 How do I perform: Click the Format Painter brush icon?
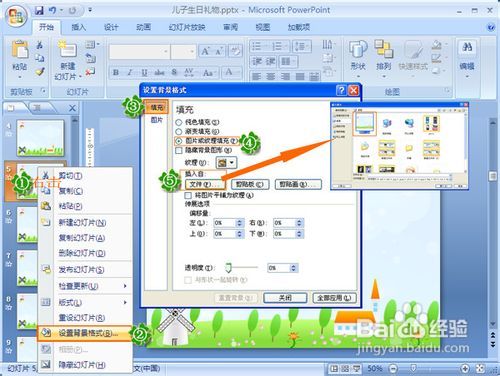[40, 71]
